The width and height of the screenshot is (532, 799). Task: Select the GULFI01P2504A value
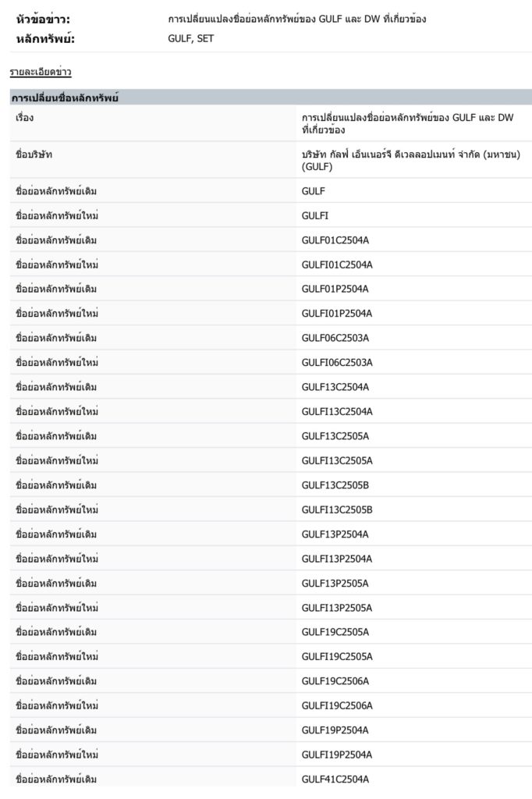point(337,314)
